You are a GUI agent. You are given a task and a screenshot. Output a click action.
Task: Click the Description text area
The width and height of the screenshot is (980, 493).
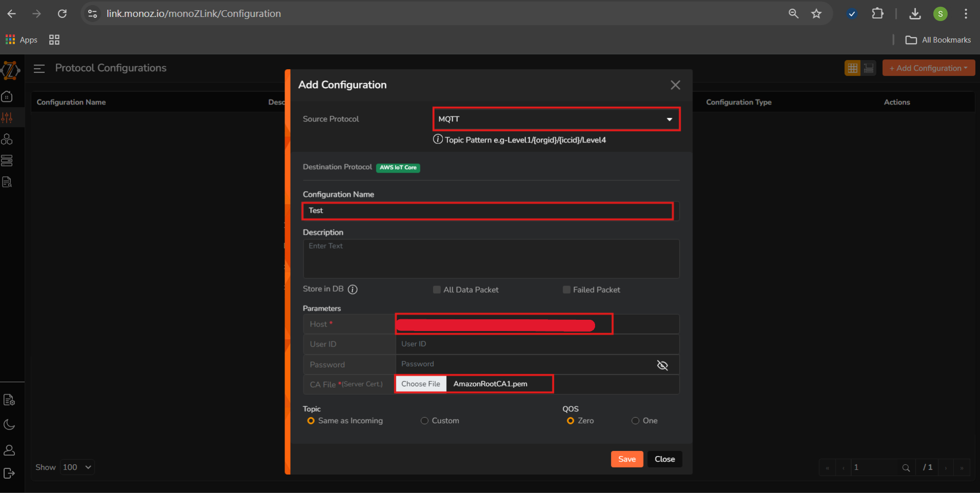pos(491,259)
